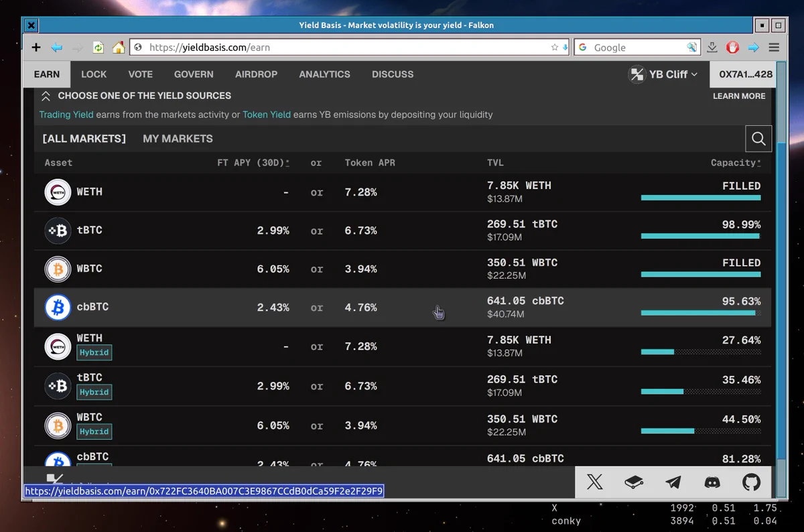Follow the Trading Yield link

point(66,115)
